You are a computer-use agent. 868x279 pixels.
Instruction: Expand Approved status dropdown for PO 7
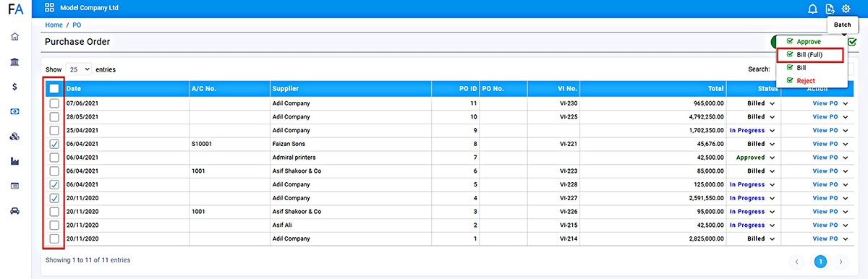tap(773, 158)
